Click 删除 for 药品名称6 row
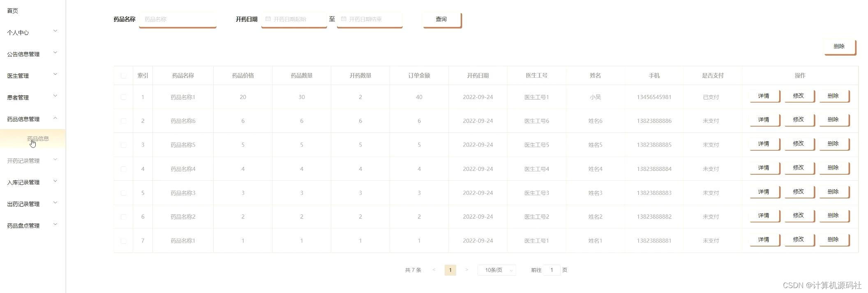 coord(834,120)
